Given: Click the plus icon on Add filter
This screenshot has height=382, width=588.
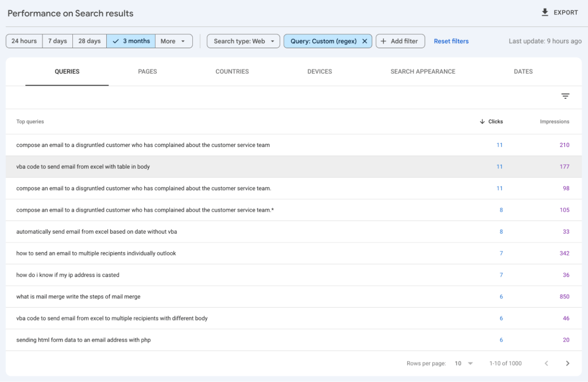Looking at the screenshot, I should coord(384,41).
